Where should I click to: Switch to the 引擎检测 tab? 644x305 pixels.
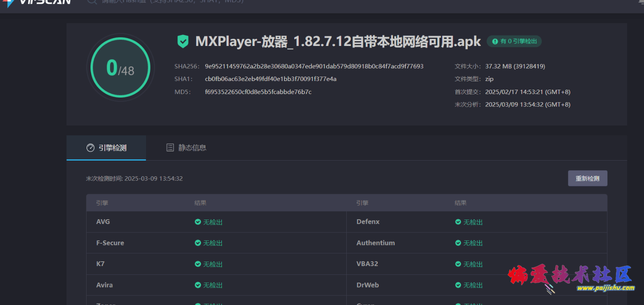click(106, 148)
